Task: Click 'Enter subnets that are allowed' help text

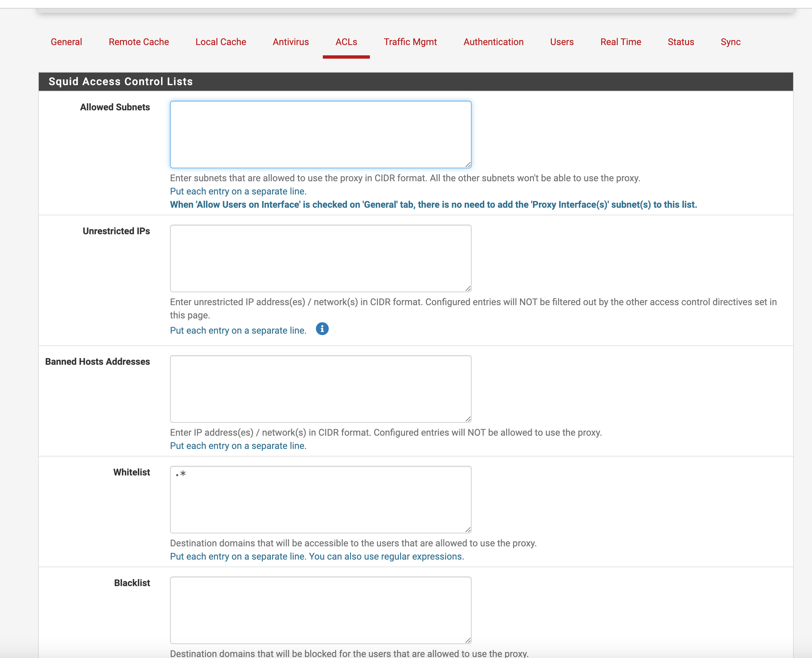Action: [x=405, y=178]
